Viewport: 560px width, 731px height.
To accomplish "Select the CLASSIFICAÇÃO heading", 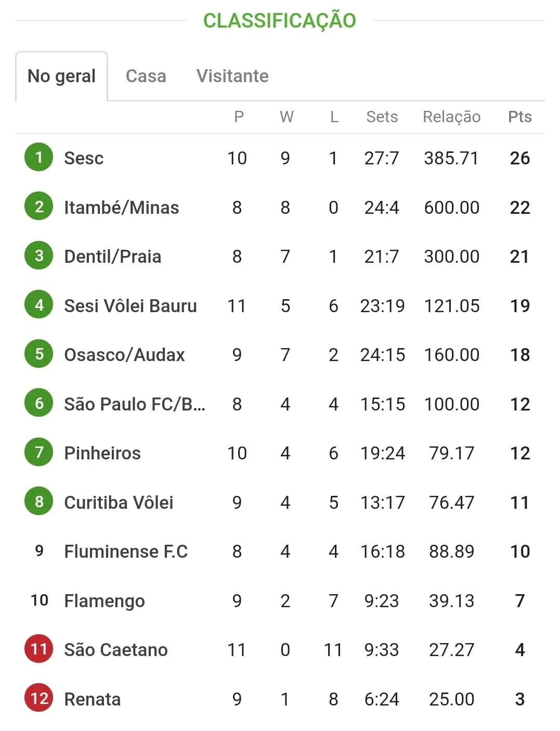I will pyautogui.click(x=280, y=20).
